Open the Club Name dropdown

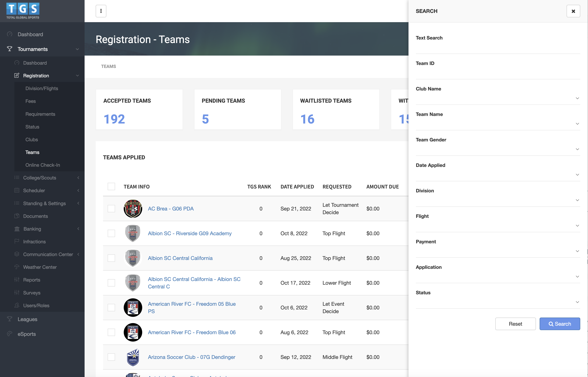498,98
